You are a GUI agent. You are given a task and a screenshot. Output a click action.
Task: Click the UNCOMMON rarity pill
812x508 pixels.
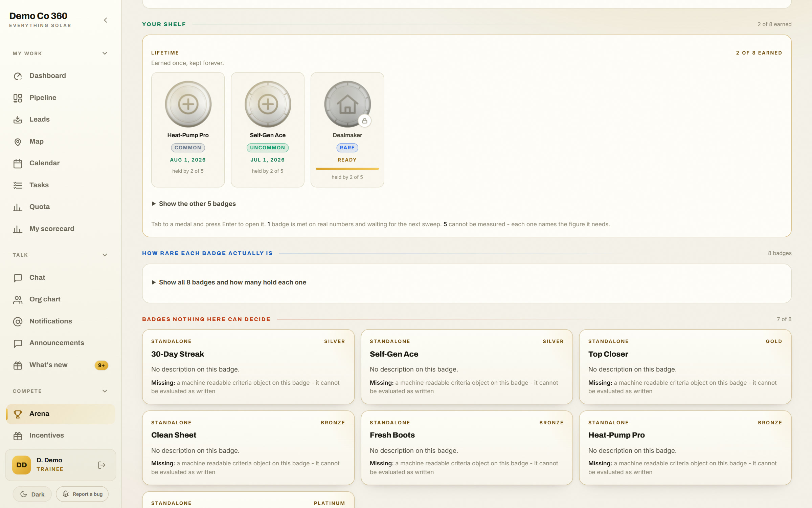point(268,148)
